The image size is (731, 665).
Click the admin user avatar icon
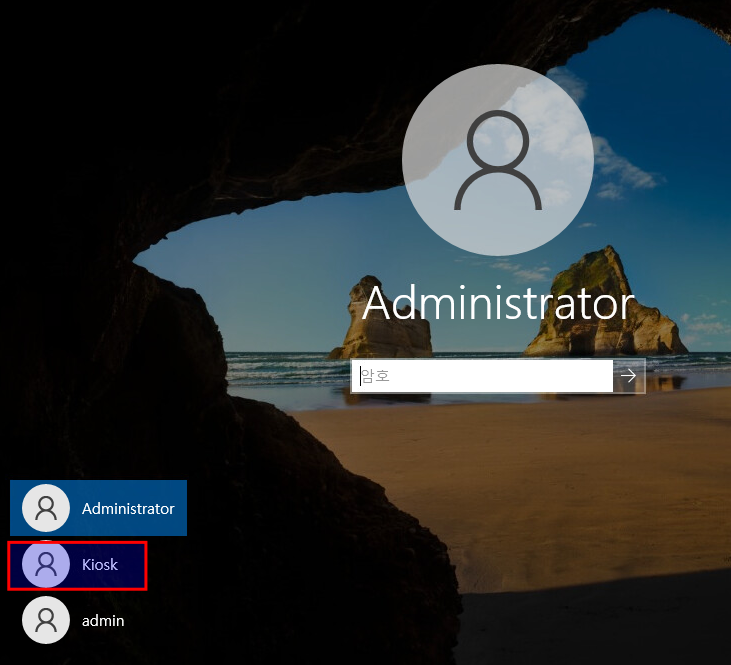click(x=46, y=620)
